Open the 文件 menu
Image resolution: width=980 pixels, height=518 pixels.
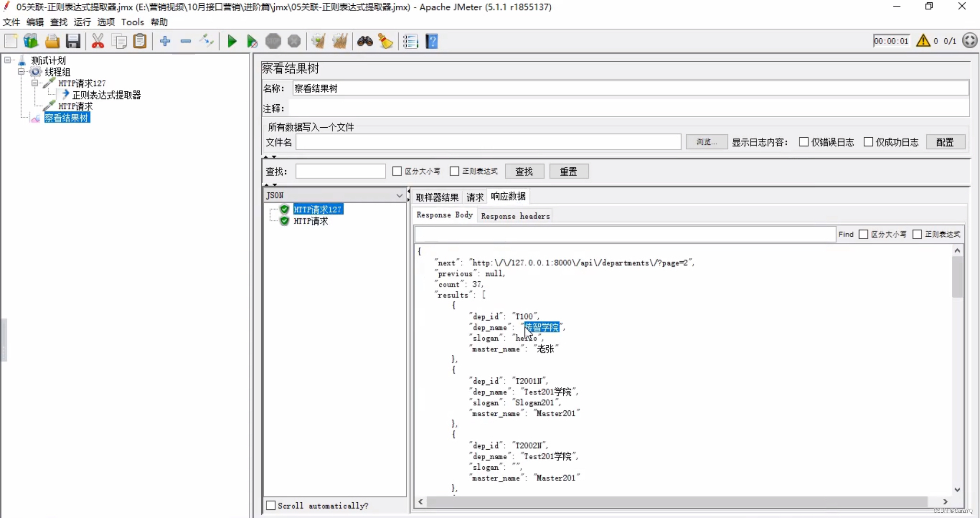11,22
